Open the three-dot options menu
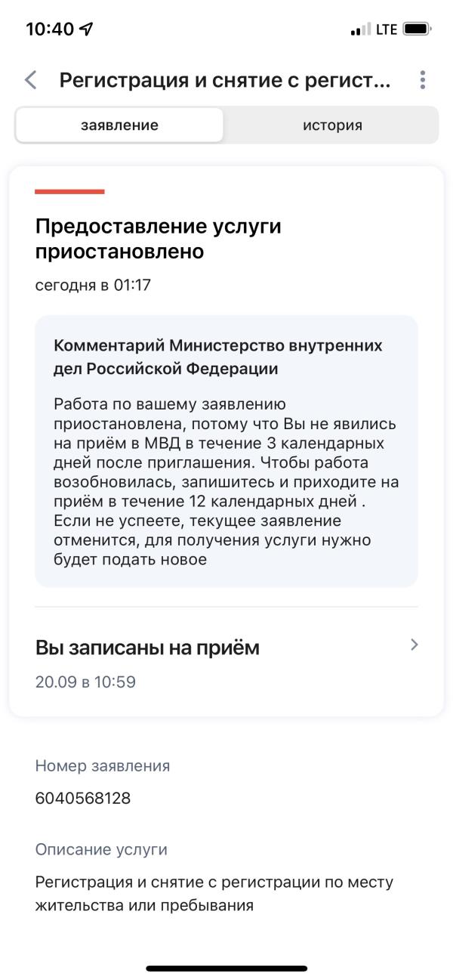 422,80
